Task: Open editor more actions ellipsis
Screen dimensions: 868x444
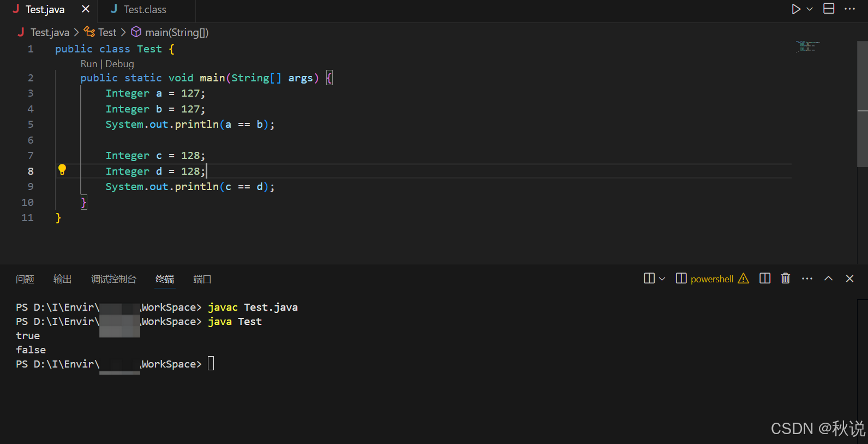Action: click(849, 9)
